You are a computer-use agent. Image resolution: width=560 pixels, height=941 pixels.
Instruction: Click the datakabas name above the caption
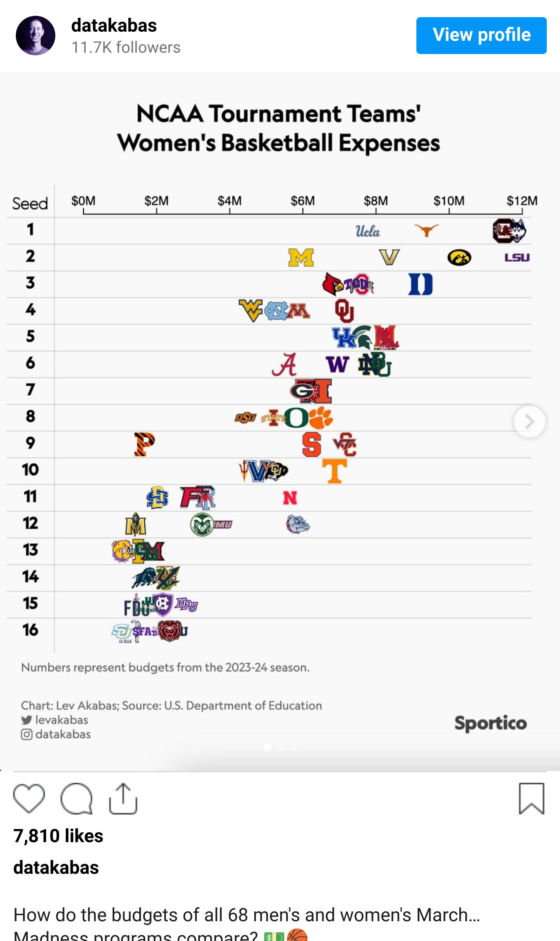[x=56, y=868]
